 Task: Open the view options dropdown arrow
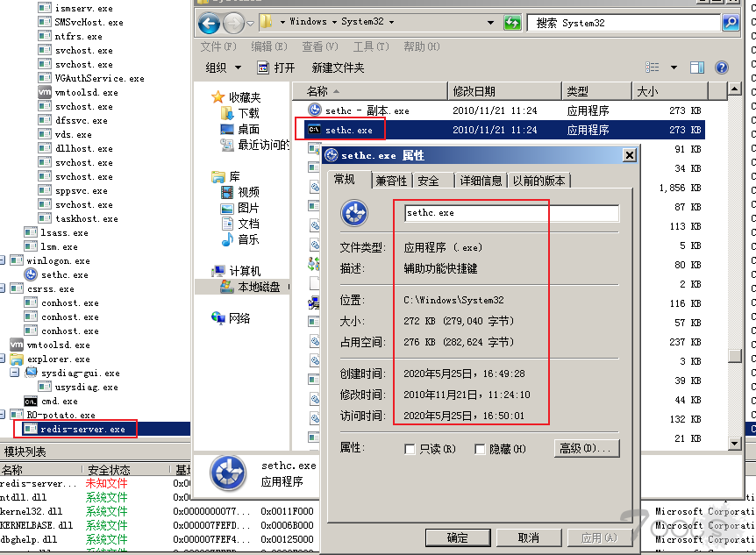click(674, 68)
